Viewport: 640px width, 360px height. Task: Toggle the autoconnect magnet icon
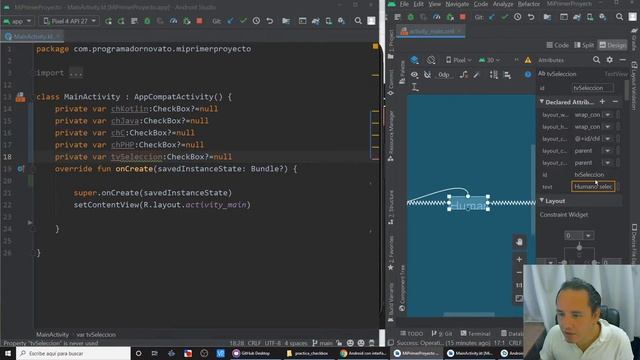pos(427,75)
